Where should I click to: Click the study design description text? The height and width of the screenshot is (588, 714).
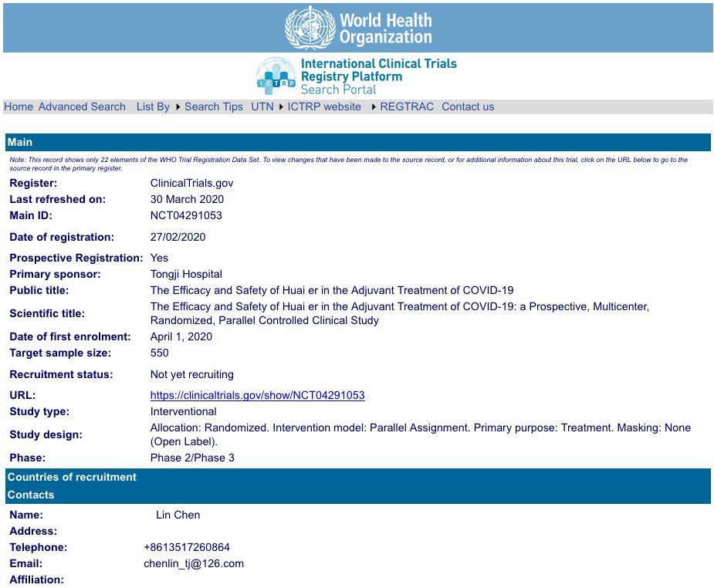click(x=420, y=434)
